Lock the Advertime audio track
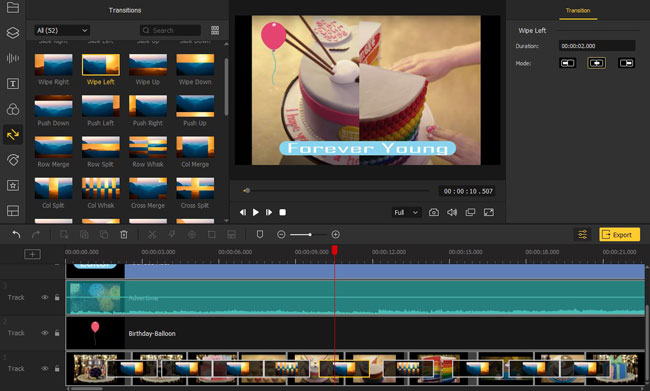This screenshot has width=650, height=391. 57,297
